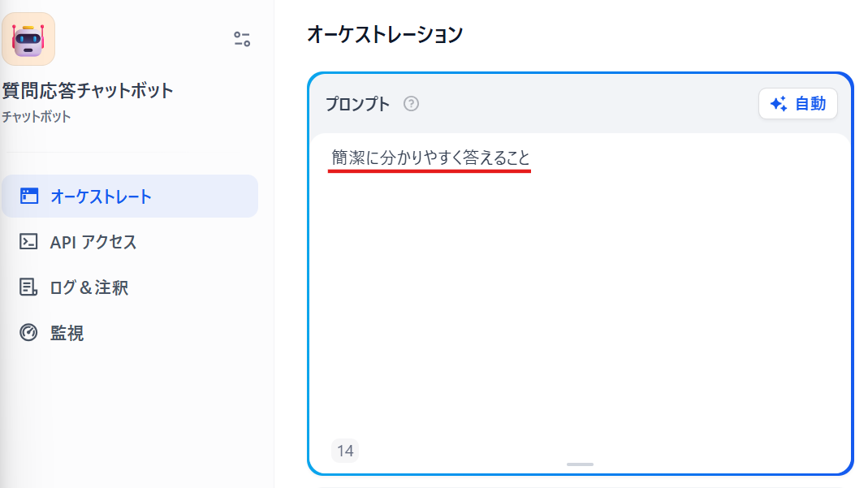Click the プロンプト section label
Screen dimensions: 868x488
click(x=357, y=103)
